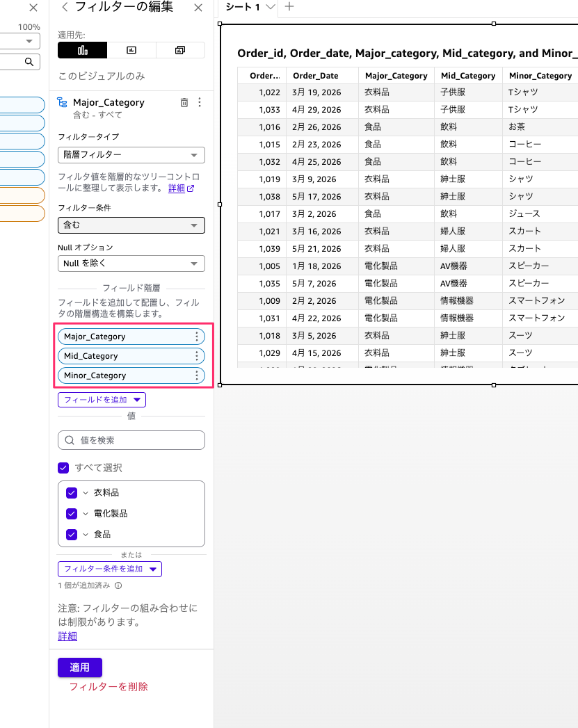Open the フィルター条件 含む dropdown

coord(131,225)
